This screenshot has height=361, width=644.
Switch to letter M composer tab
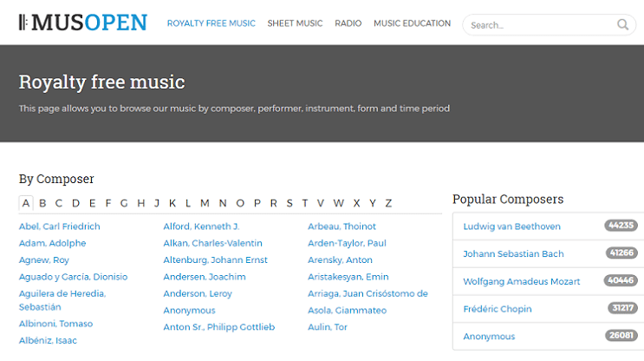[205, 203]
